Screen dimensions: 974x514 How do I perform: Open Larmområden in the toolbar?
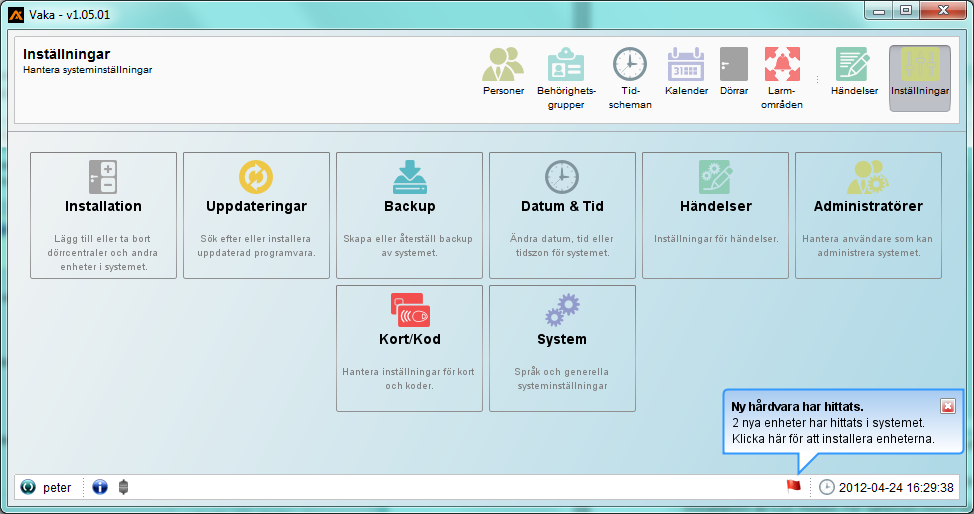pos(781,78)
